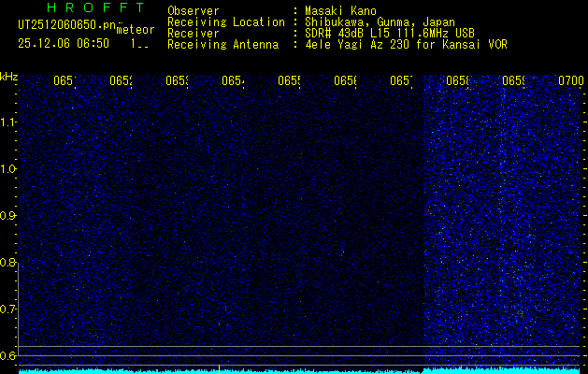Click the 0653 time marker
The width and height of the screenshot is (588, 374).
pyautogui.click(x=177, y=80)
